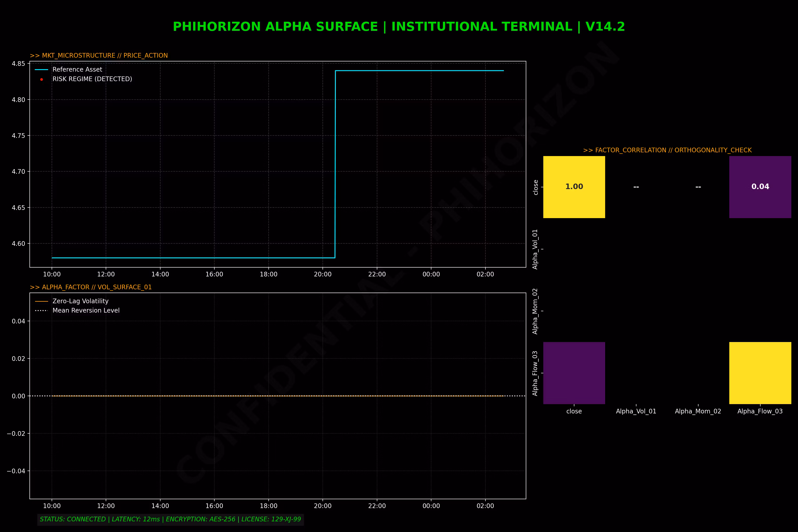Click the Reference Asset legend label
Screen dimensions: 798x532
[77, 70]
